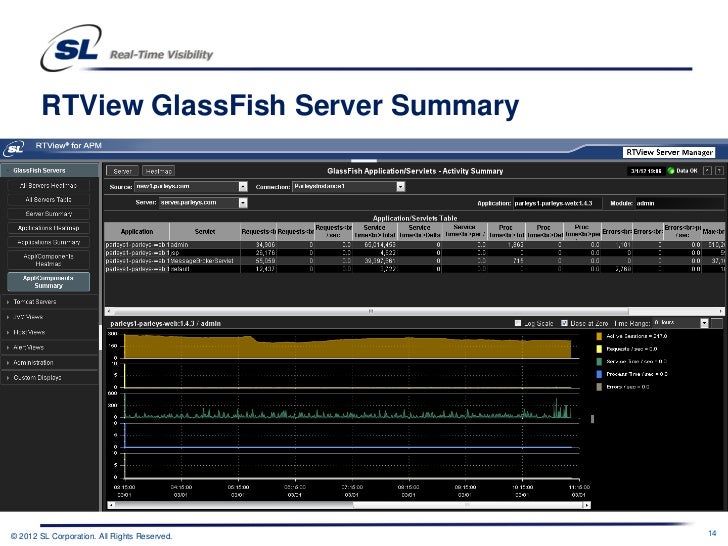Collapse the GlassFish Servers section header
728x546 pixels.
[49, 170]
